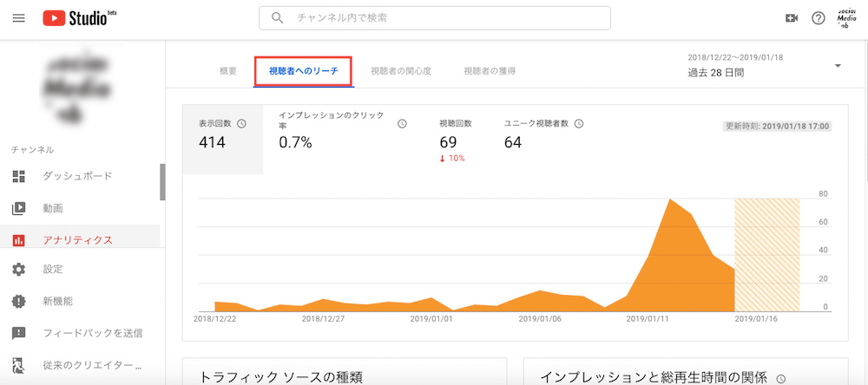Screen dimensions: 868x385
Task: Switch to the 視聴者の関心度 tab
Action: pos(401,71)
